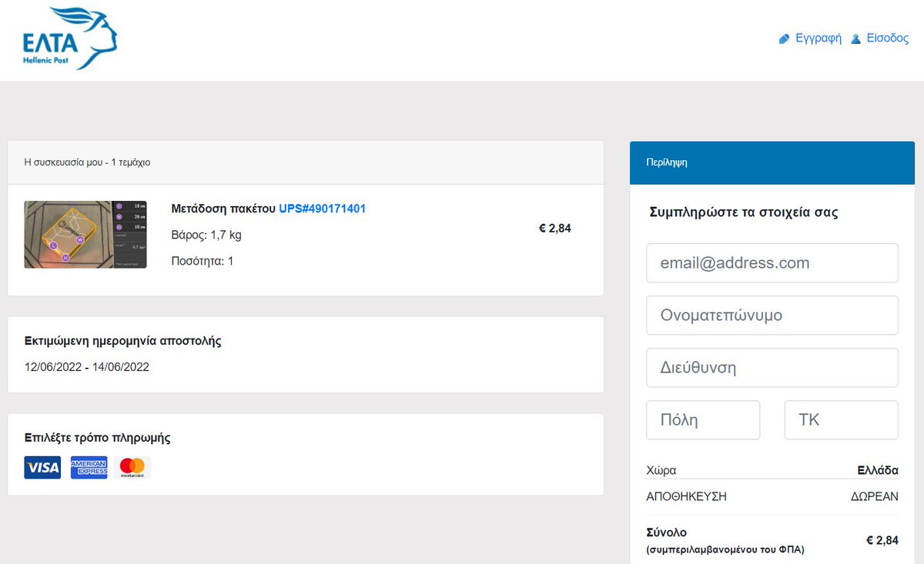Open the Είσοδος login link

click(888, 38)
